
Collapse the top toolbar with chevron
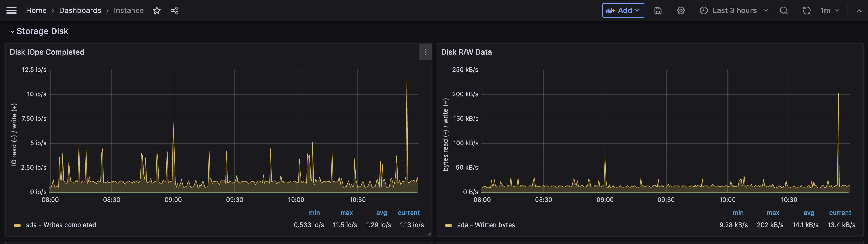coord(859,11)
